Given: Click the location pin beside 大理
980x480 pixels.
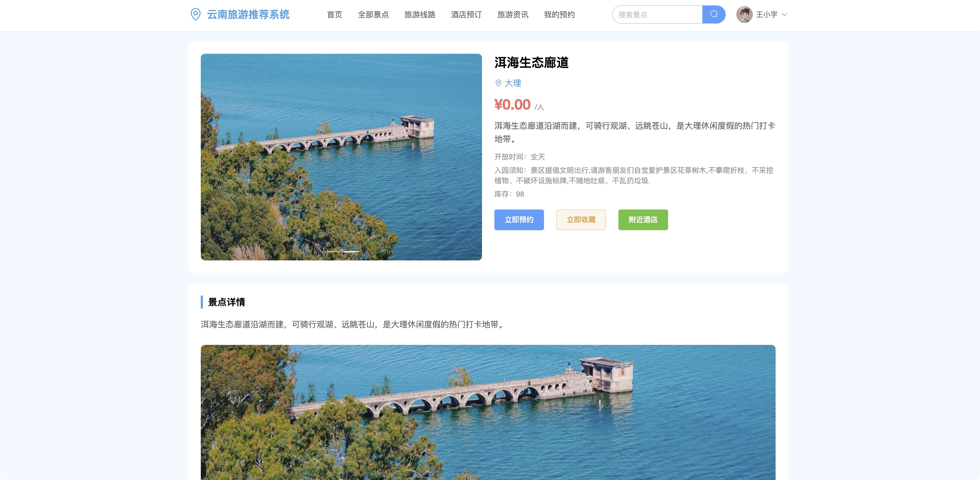Looking at the screenshot, I should coord(498,83).
